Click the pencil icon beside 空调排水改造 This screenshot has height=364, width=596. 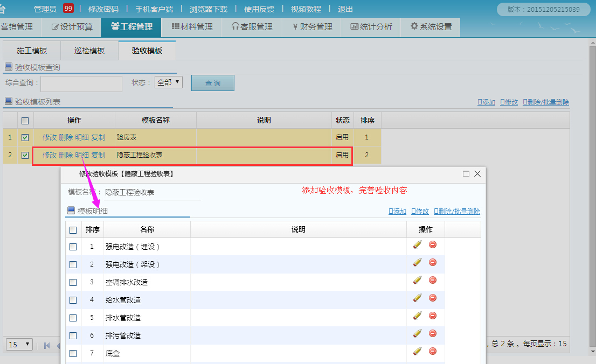pyautogui.click(x=417, y=281)
